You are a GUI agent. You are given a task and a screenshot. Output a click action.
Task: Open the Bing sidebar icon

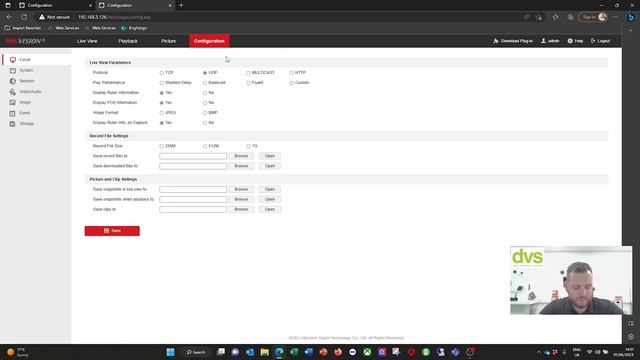(631, 17)
